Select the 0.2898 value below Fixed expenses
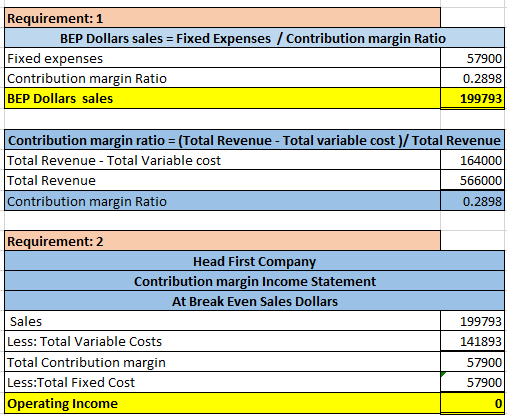 (472, 78)
